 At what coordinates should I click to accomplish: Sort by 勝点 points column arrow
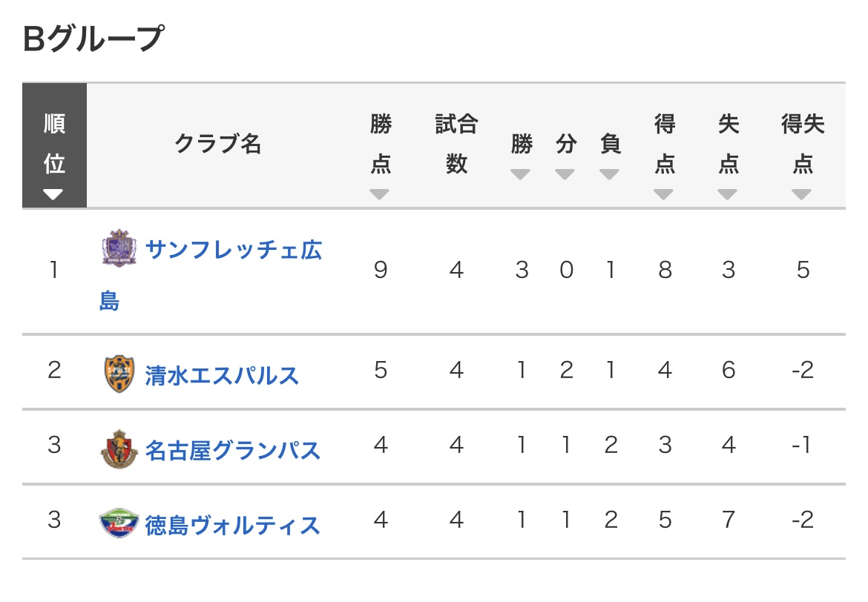pyautogui.click(x=380, y=195)
